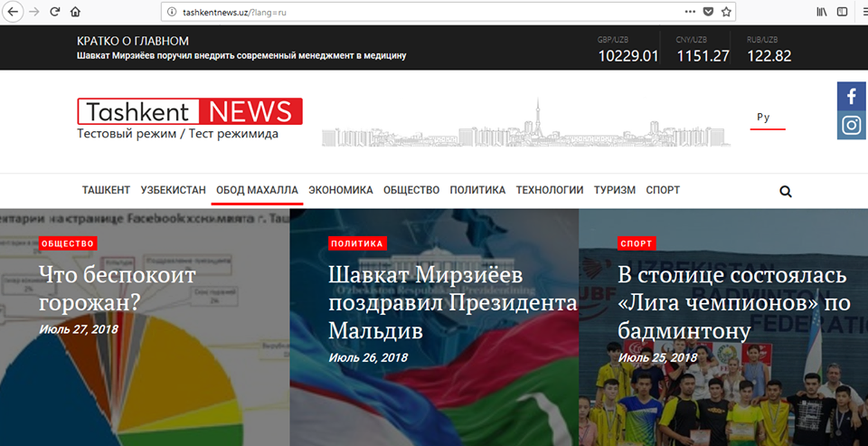This screenshot has width=868, height=446.
Task: Open the Ру language selector
Action: (x=763, y=118)
